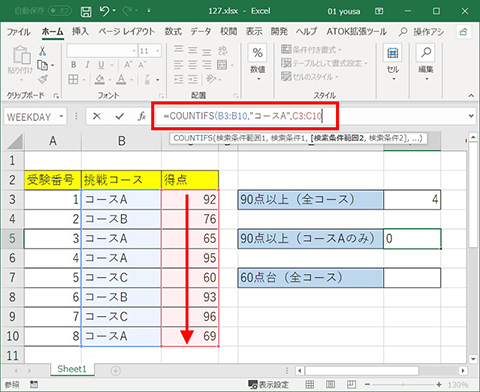Click the Name Box showing WEEKDAY
480x392 pixels.
pyautogui.click(x=29, y=117)
